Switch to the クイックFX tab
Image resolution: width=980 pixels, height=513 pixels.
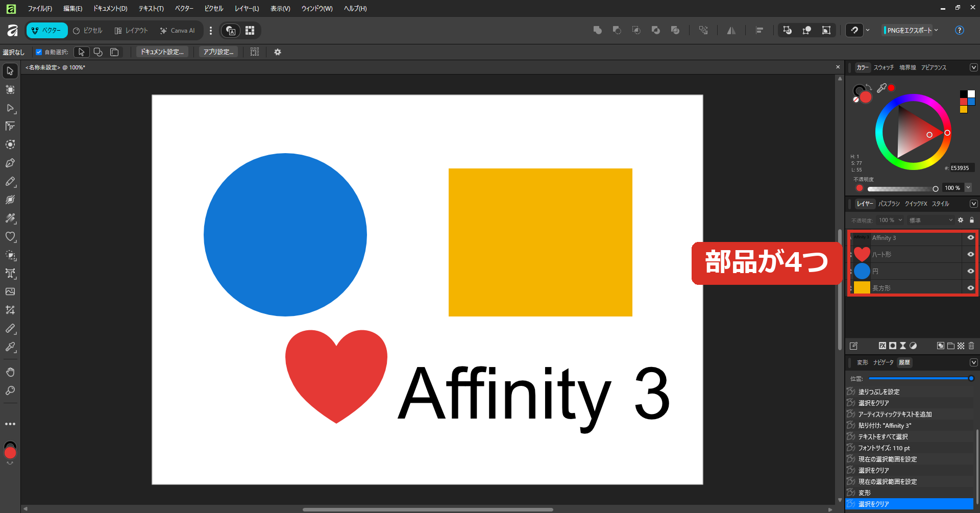point(916,204)
